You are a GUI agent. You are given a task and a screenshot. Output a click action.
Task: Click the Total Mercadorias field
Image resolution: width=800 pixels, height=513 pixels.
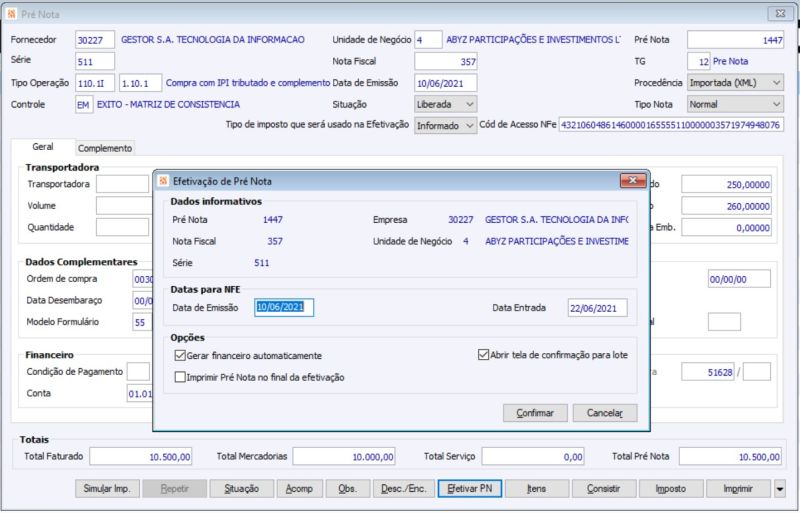(x=344, y=456)
